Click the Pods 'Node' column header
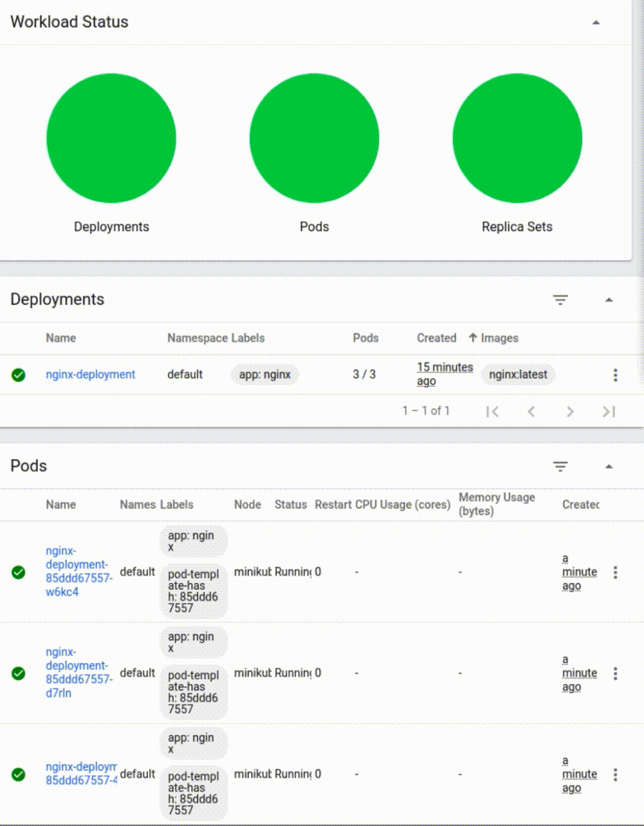This screenshot has height=826, width=644. tap(248, 505)
